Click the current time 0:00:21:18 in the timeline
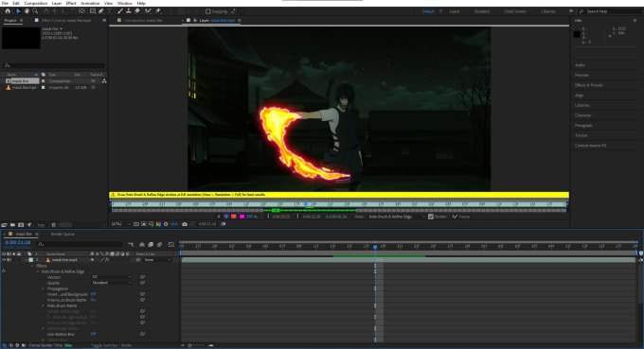This screenshot has height=349, width=644. click(x=18, y=242)
